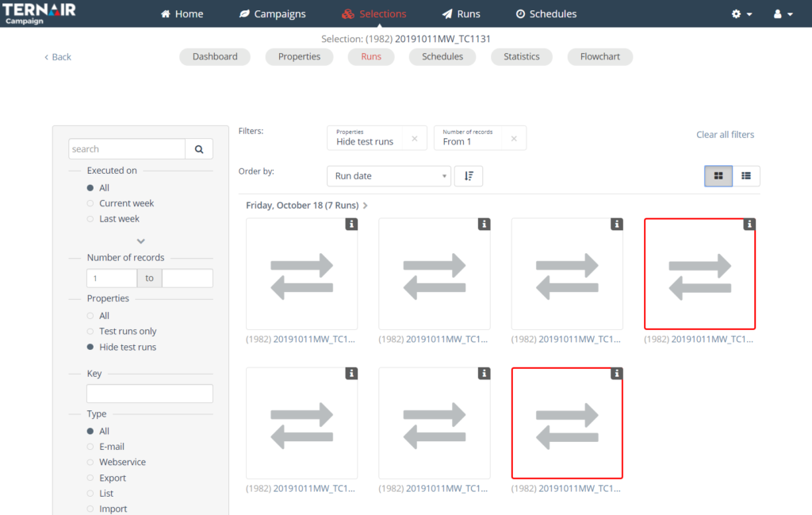Click the records 'to' upper bound field
The width and height of the screenshot is (812, 515).
tap(187, 279)
